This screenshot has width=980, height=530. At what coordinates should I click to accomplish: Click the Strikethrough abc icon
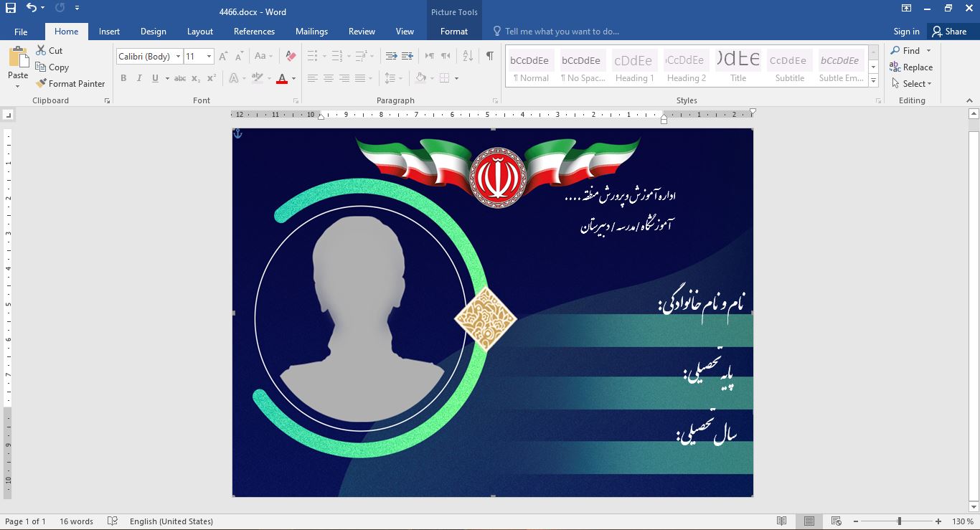coord(180,78)
